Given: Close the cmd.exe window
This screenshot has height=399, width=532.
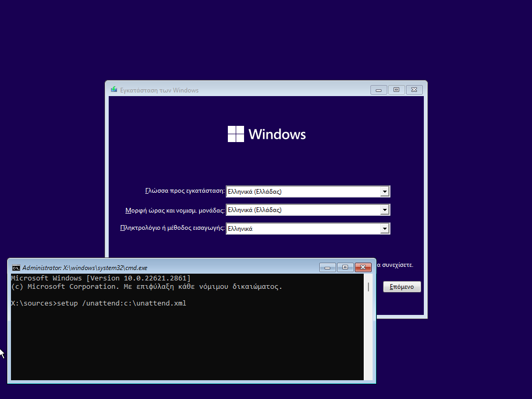Looking at the screenshot, I should point(363,267).
